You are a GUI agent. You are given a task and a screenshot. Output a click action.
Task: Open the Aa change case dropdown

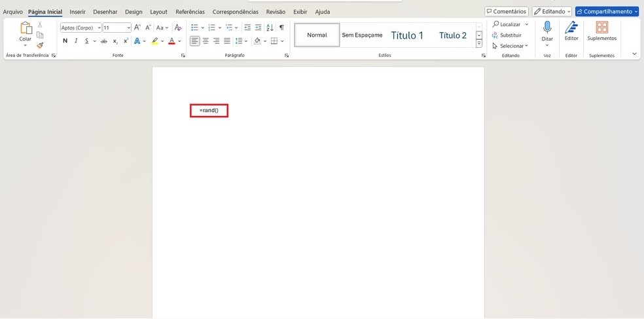pyautogui.click(x=162, y=28)
